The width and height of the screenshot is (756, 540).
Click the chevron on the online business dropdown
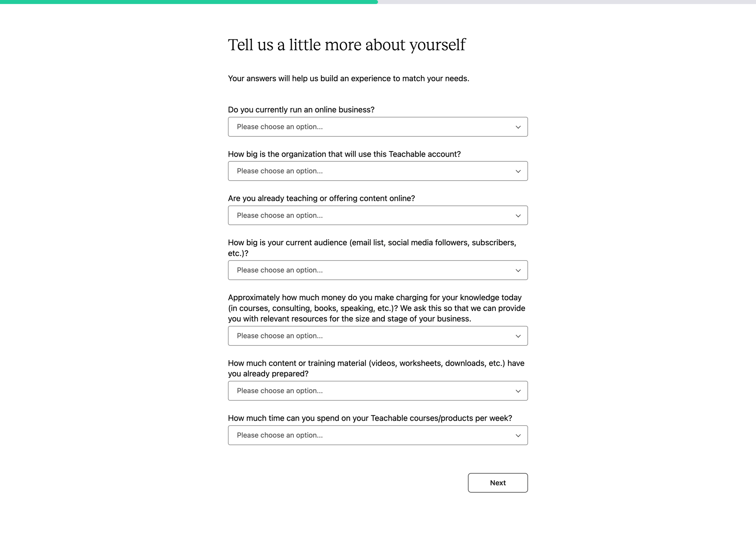(518, 127)
